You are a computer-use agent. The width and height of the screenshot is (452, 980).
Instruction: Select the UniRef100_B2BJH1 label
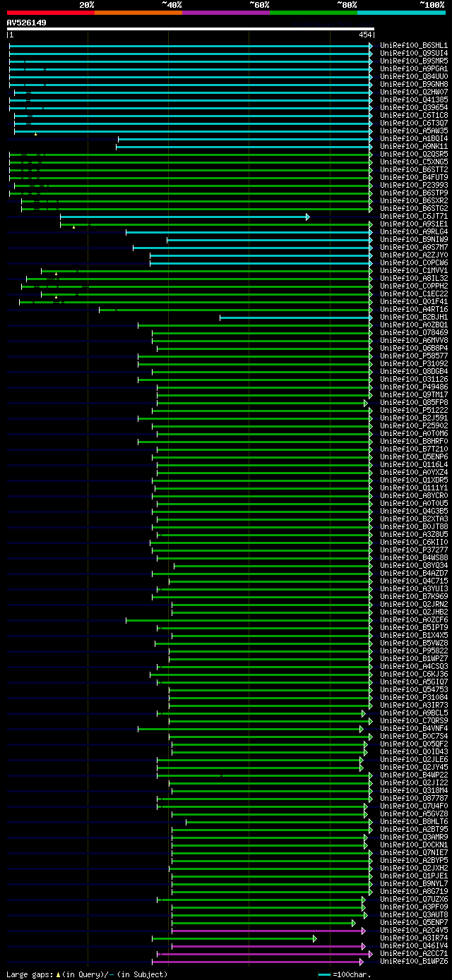[414, 317]
